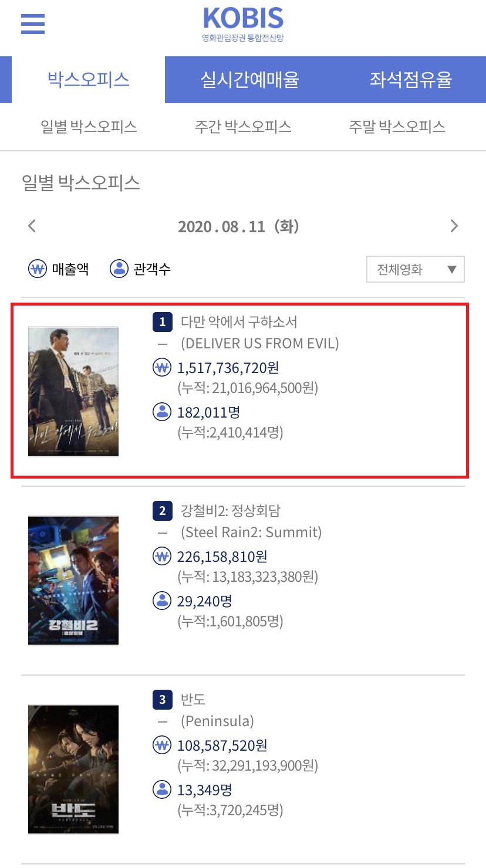Viewport: 486px width, 868px height.
Task: Click the person icon beside 관객수
Action: [119, 269]
